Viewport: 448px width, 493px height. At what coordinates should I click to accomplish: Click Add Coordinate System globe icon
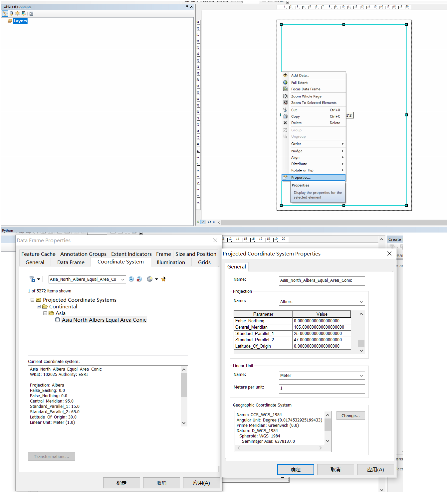pyautogui.click(x=150, y=279)
